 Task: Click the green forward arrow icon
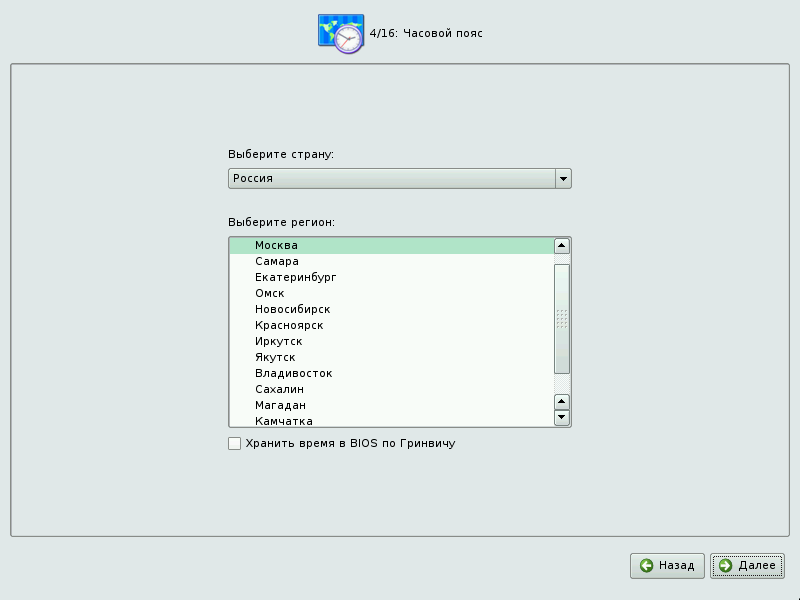point(725,566)
